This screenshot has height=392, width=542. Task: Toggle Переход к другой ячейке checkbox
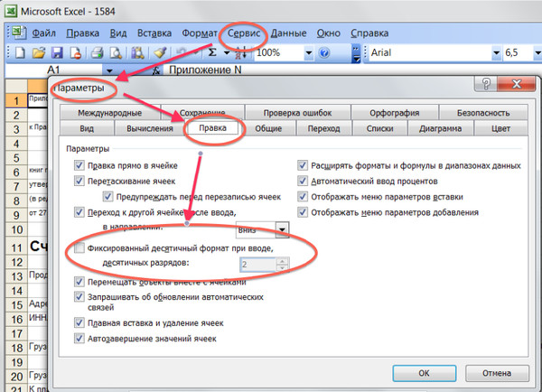[x=79, y=212]
